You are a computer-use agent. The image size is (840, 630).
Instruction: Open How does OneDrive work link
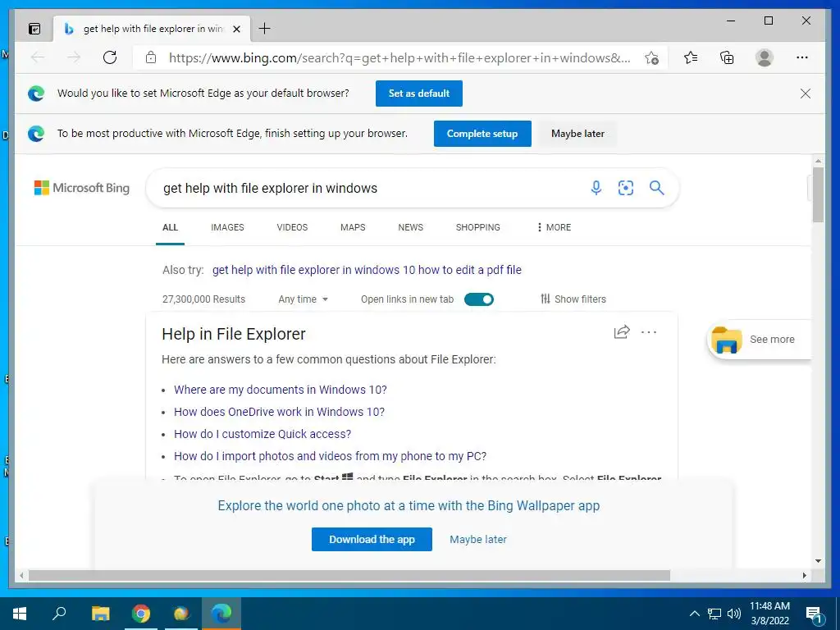point(279,412)
